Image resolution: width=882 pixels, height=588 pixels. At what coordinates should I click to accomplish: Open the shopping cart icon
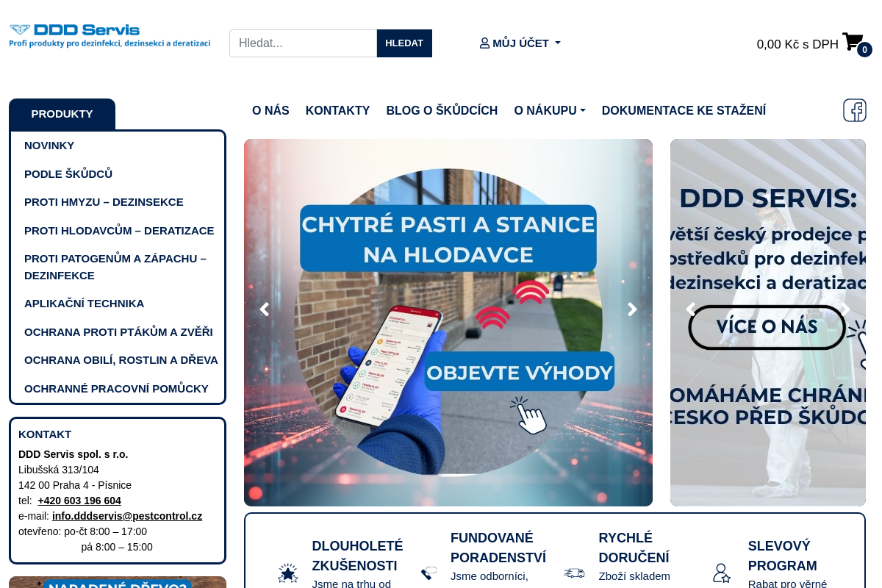click(x=852, y=42)
